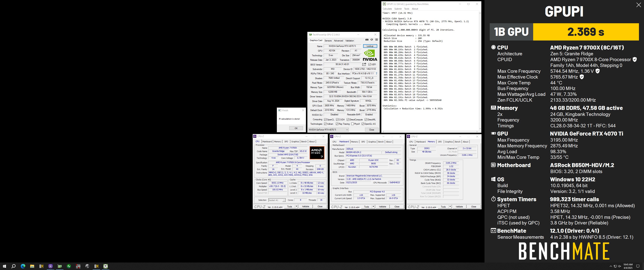644x270 pixels.
Task: Expand Tools arrow in the Memory-tab CPU-Z window
Action: (x=450, y=207)
